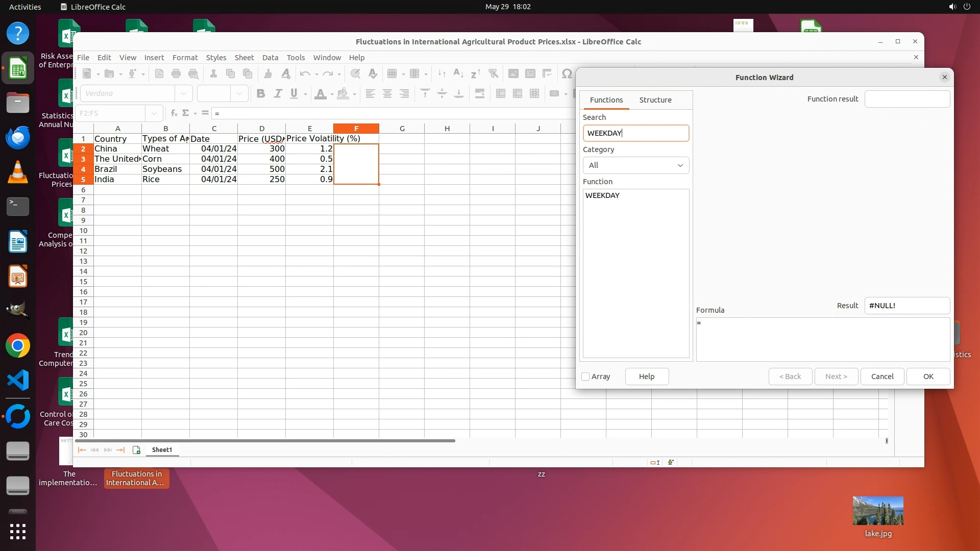980x551 pixels.
Task: Toggle Italic formatting
Action: tap(278, 94)
